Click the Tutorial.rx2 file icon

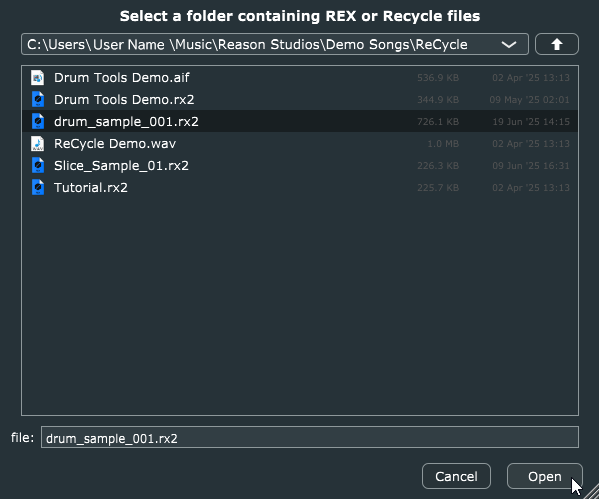(x=37, y=188)
